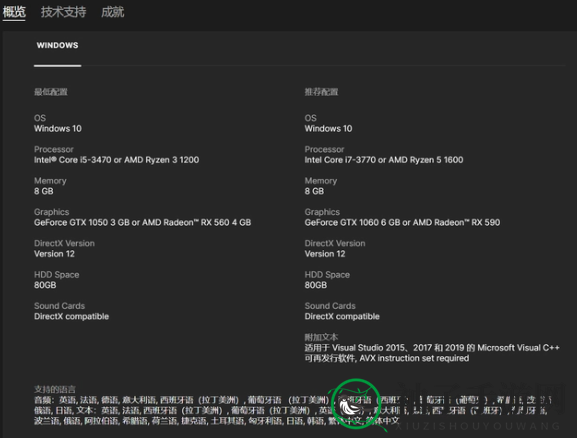Image resolution: width=577 pixels, height=438 pixels.
Task: Click the minimum HDD Space 80GB value
Action: 45,285
